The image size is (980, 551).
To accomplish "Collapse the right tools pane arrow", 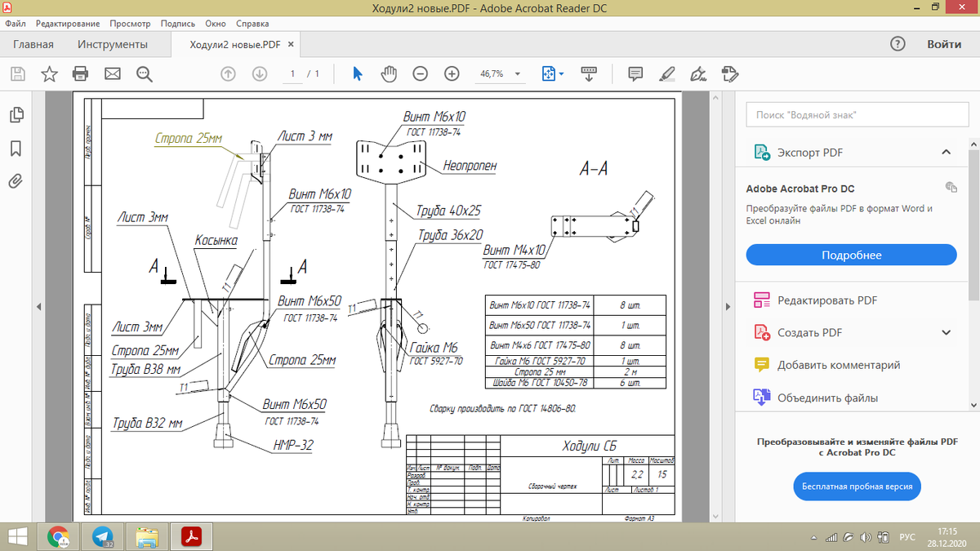I will (728, 306).
